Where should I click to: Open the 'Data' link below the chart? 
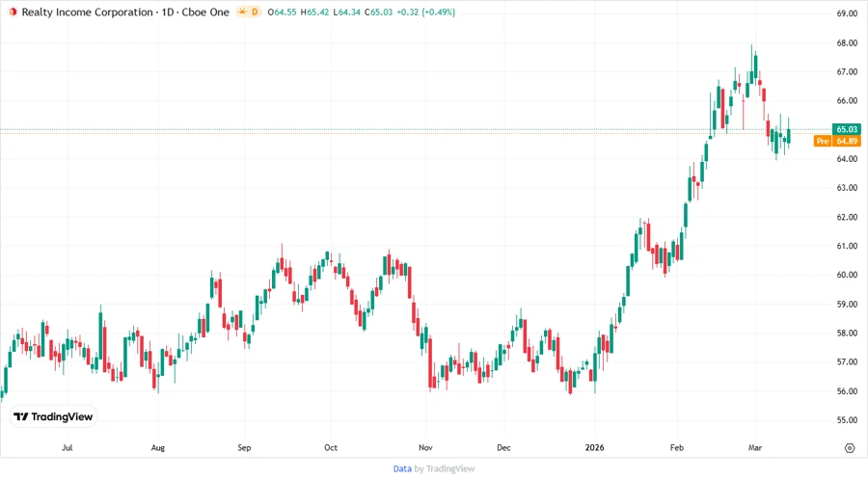point(402,468)
